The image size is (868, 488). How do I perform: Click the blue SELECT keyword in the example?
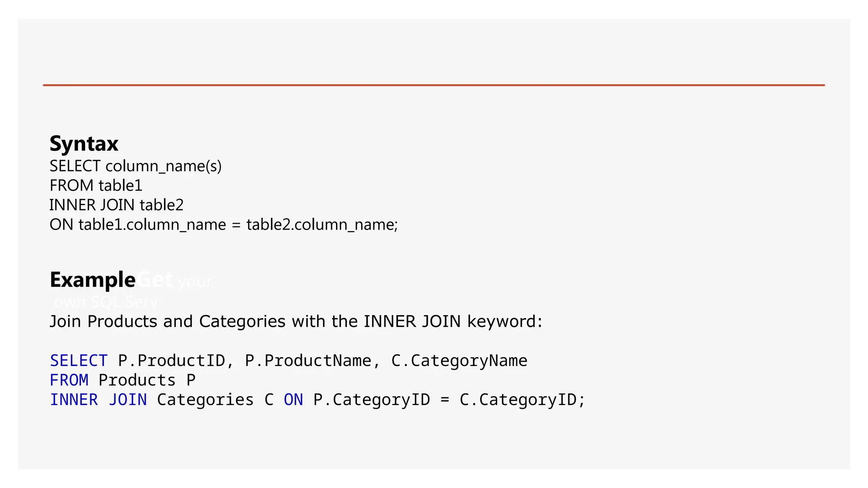[x=79, y=360]
